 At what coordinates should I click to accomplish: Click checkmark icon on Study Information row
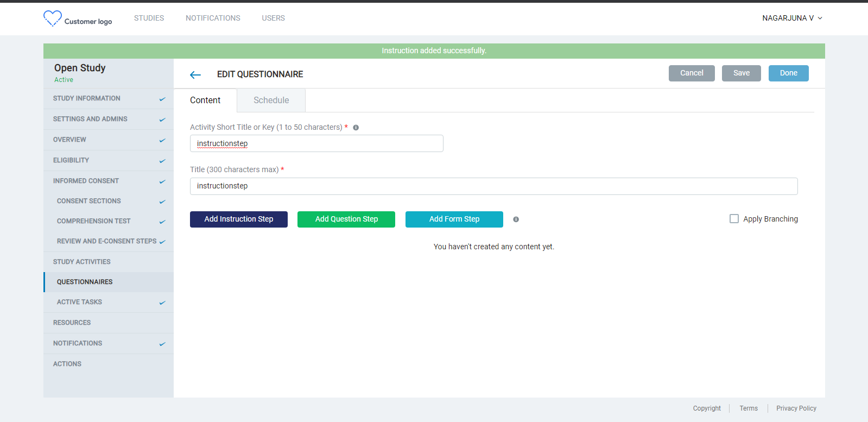pos(162,99)
